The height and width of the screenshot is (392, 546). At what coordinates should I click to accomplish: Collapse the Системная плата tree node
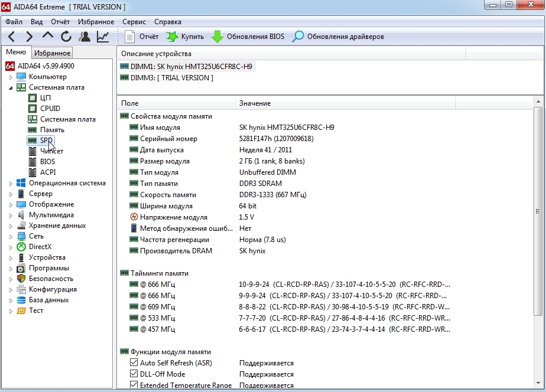tap(11, 87)
